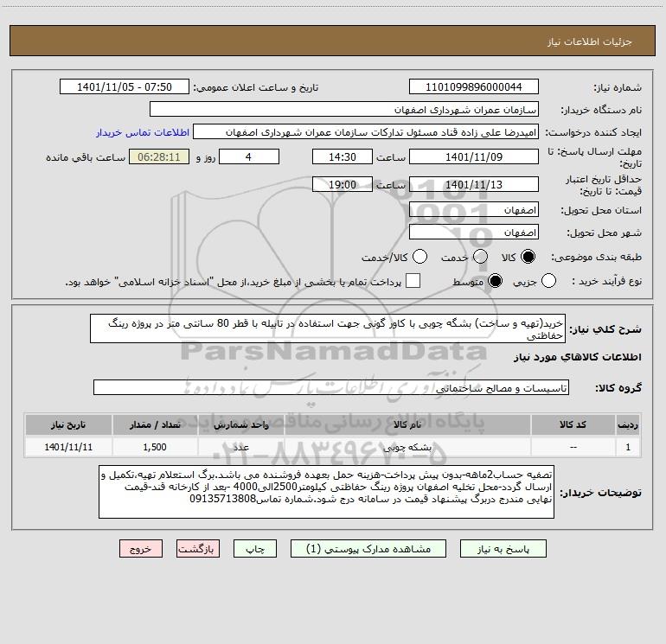Click the شماره نیاز field 1101099896000044
Viewport: 666px width, 644px height.
(x=474, y=86)
